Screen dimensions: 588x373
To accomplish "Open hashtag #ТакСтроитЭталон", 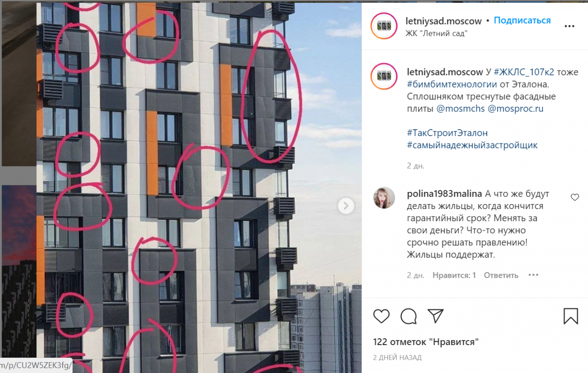I will click(x=447, y=133).
